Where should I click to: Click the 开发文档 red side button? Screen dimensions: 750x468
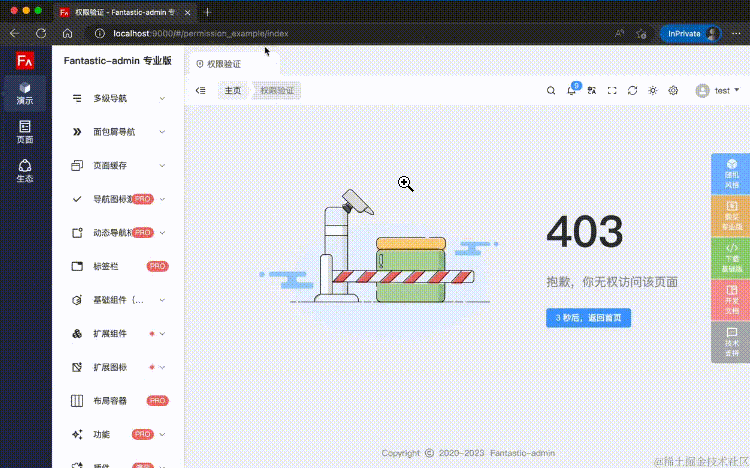[x=731, y=300]
